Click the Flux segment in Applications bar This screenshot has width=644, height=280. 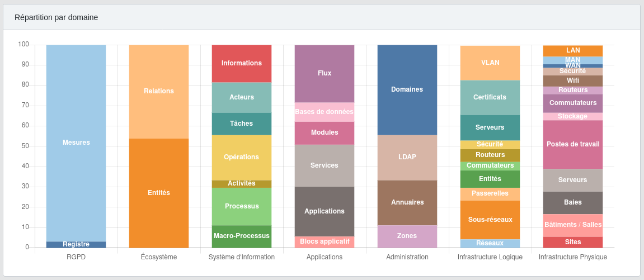[325, 73]
